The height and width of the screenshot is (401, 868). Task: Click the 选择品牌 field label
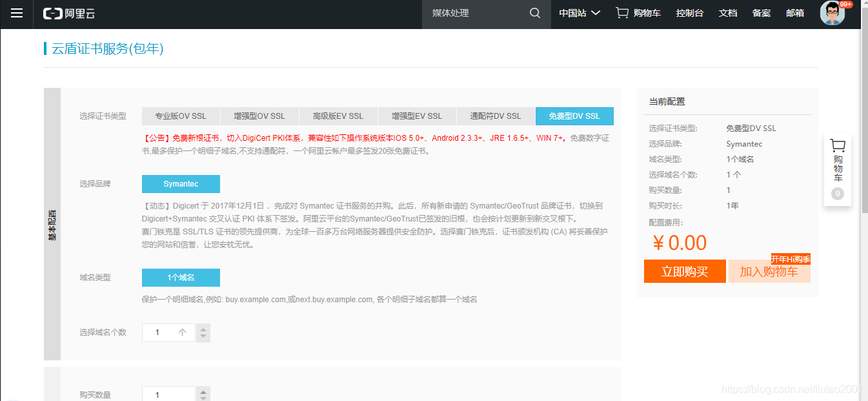click(x=95, y=184)
